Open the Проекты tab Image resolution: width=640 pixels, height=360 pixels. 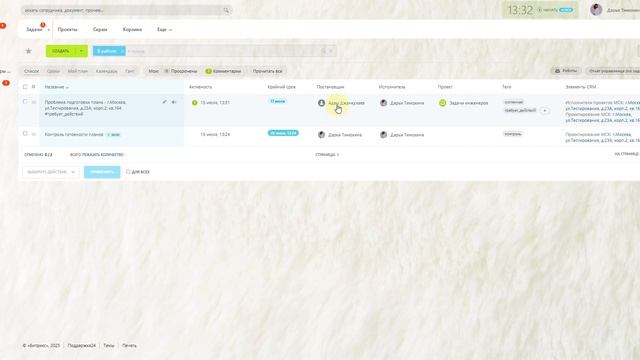(67, 29)
